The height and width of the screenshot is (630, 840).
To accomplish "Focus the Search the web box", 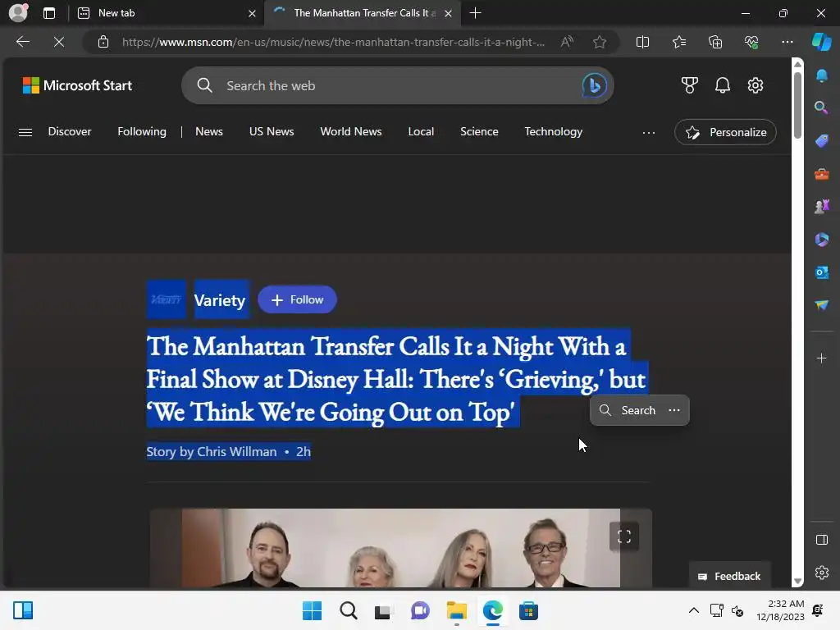I will (398, 85).
